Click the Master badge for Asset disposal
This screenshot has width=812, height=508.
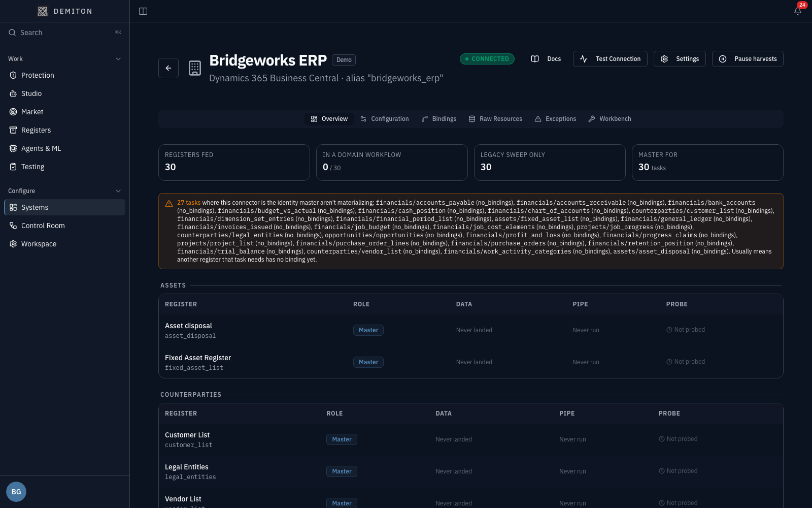(x=368, y=330)
